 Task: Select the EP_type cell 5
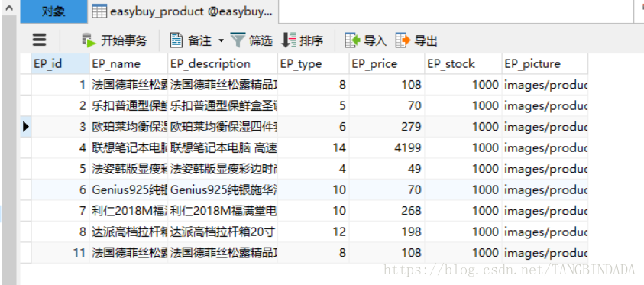tap(313, 105)
